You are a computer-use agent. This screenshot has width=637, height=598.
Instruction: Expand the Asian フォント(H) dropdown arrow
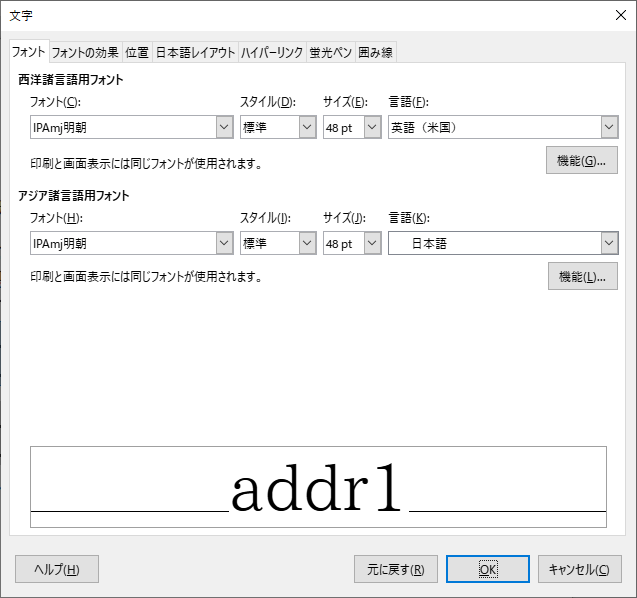click(x=224, y=243)
